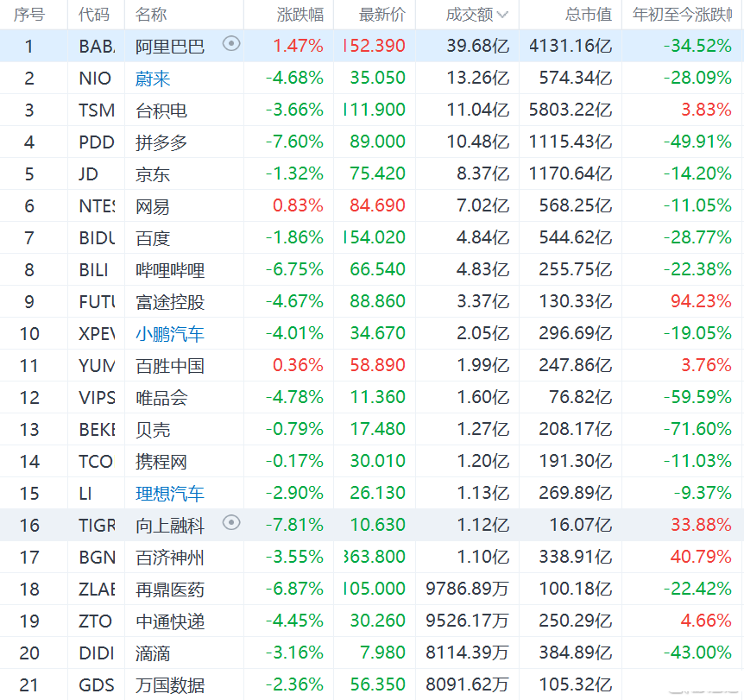The height and width of the screenshot is (700, 744).
Task: Select the 富途控股 stock name
Action: pos(170,302)
